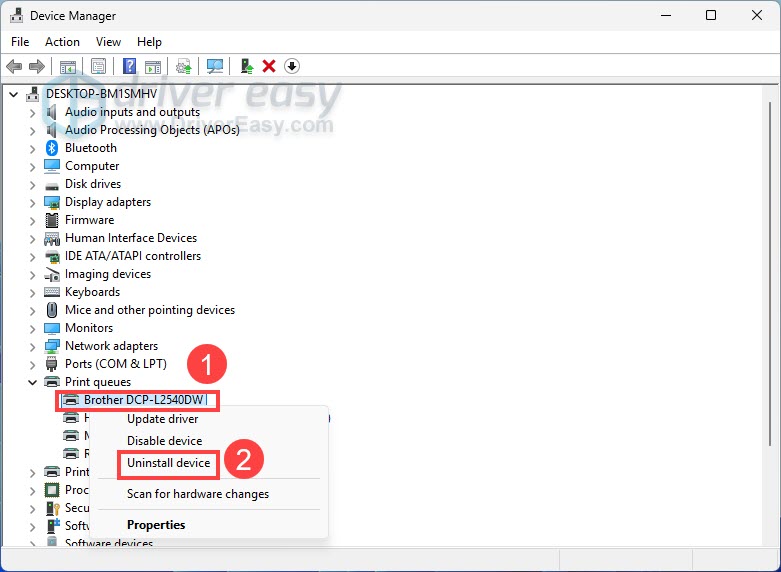Click the vertical scrollbar of device tree
The image size is (781, 572).
[x=771, y=274]
